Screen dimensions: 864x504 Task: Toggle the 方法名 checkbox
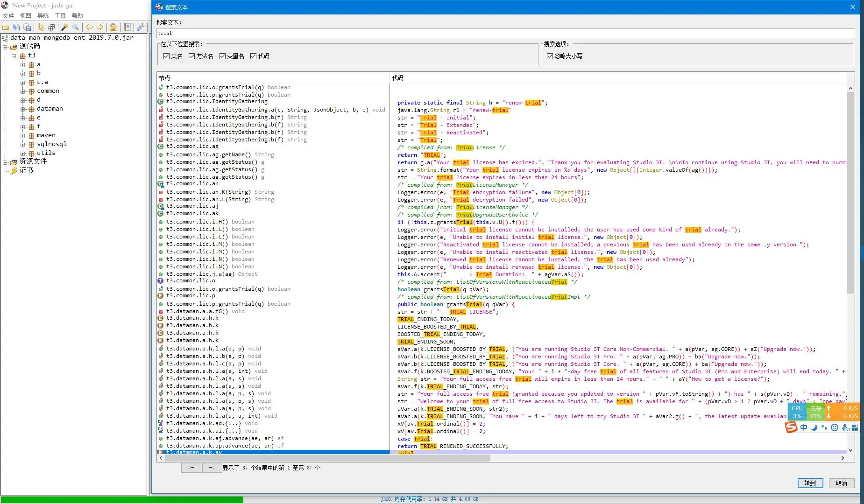click(191, 56)
